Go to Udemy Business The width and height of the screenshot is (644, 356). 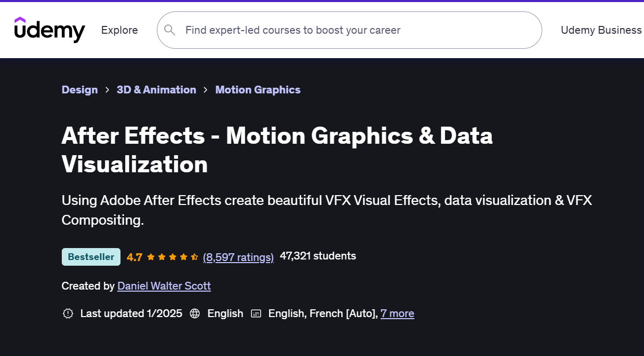pyautogui.click(x=601, y=30)
